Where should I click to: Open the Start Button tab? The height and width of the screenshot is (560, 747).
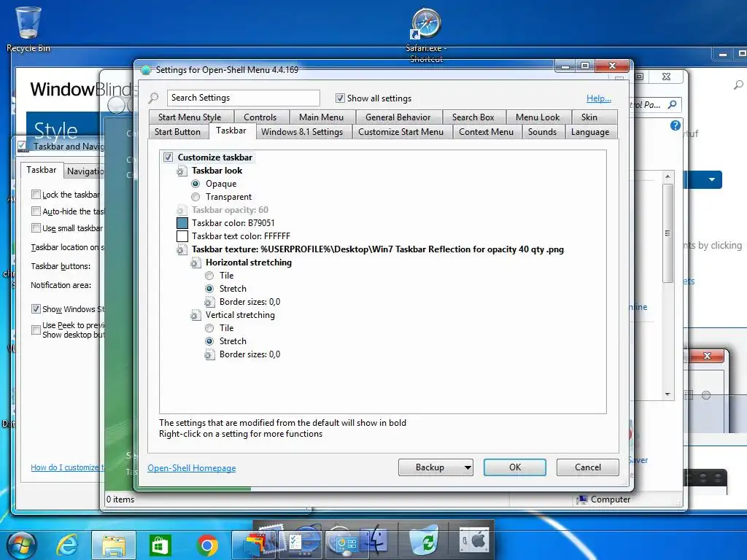click(177, 132)
